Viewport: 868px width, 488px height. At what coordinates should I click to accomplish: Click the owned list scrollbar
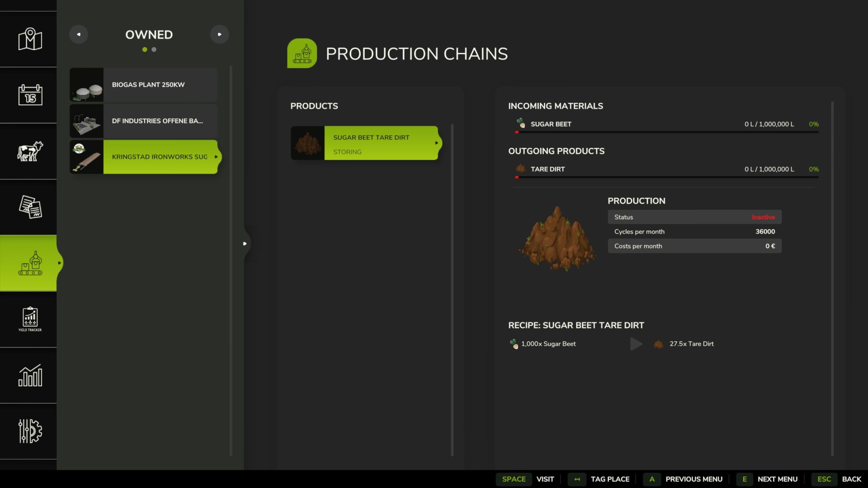(231, 261)
